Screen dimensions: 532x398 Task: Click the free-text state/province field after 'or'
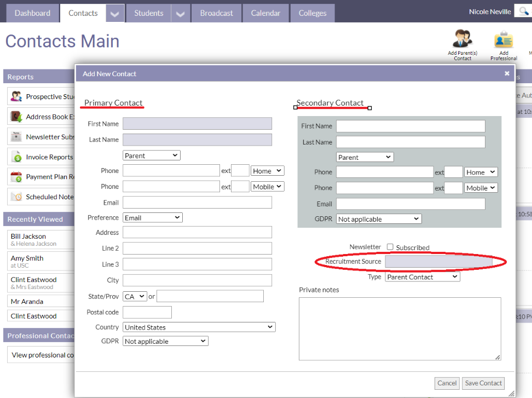(210, 296)
